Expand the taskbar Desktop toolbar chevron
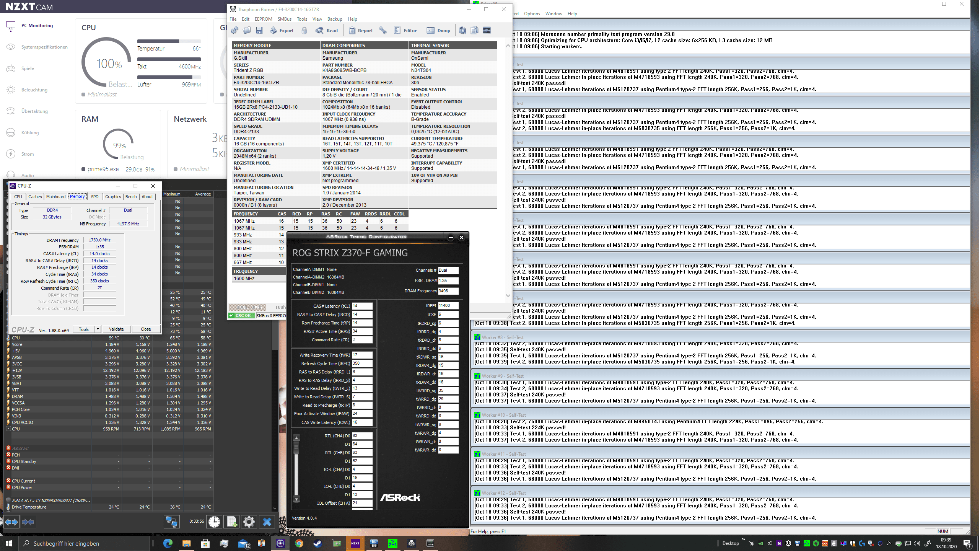980x551 pixels. [743, 540]
